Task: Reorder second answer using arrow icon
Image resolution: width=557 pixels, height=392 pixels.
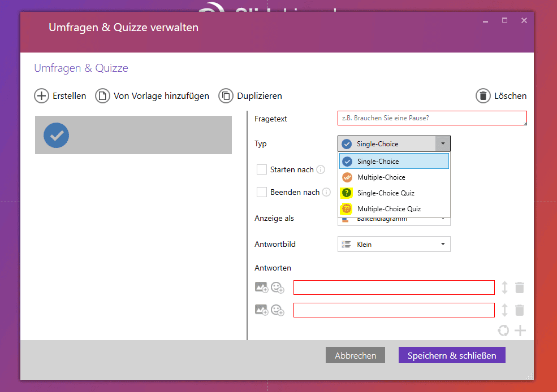Action: click(x=505, y=310)
